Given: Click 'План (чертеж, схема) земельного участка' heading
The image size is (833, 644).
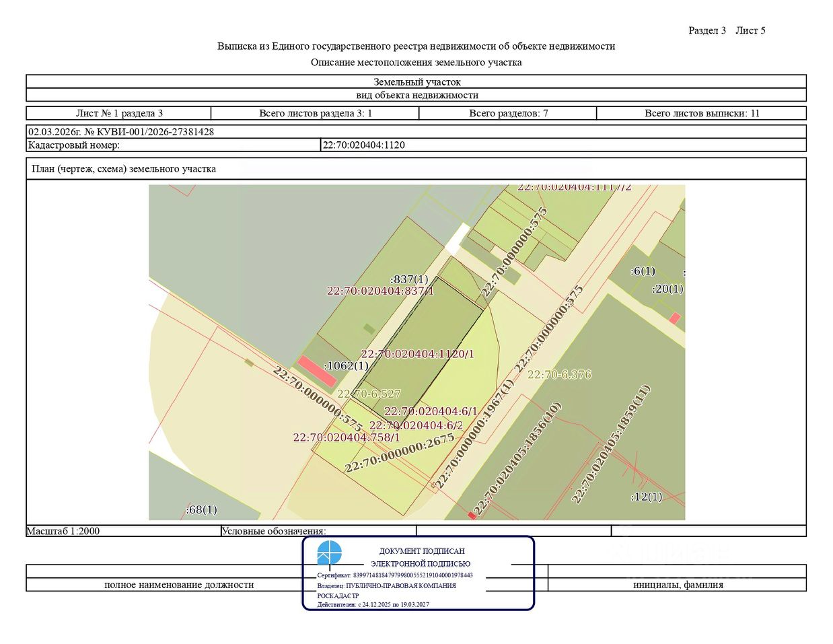Looking at the screenshot, I should pyautogui.click(x=124, y=169).
